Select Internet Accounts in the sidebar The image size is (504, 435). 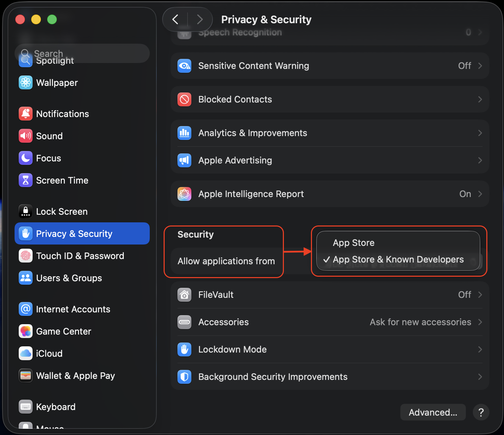coord(82,309)
